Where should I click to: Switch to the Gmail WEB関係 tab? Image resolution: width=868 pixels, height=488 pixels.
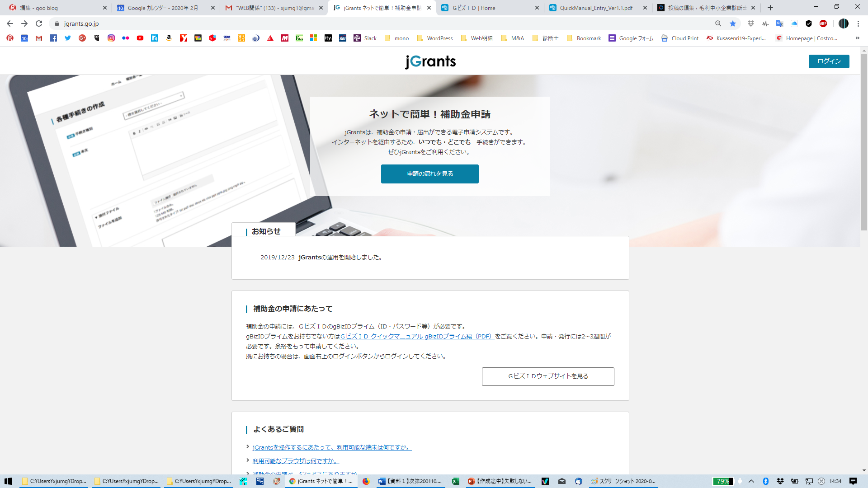click(274, 8)
